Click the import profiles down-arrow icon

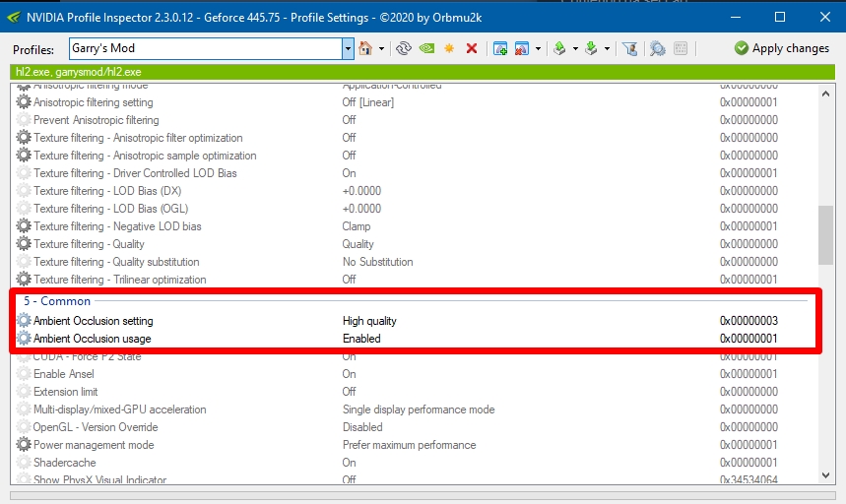(591, 48)
